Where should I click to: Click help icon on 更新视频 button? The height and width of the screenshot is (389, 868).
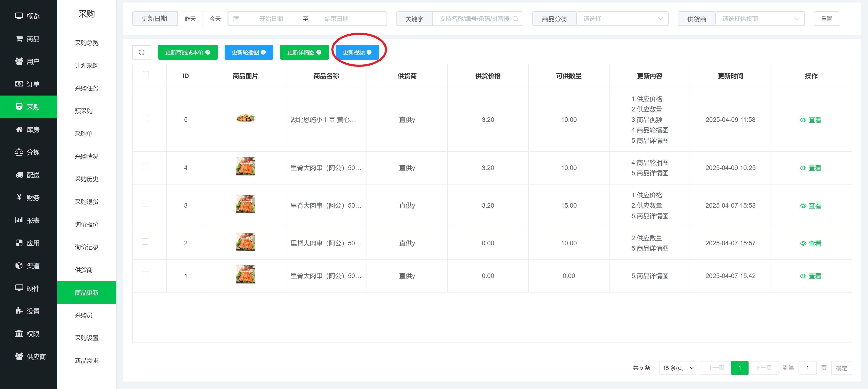point(369,52)
